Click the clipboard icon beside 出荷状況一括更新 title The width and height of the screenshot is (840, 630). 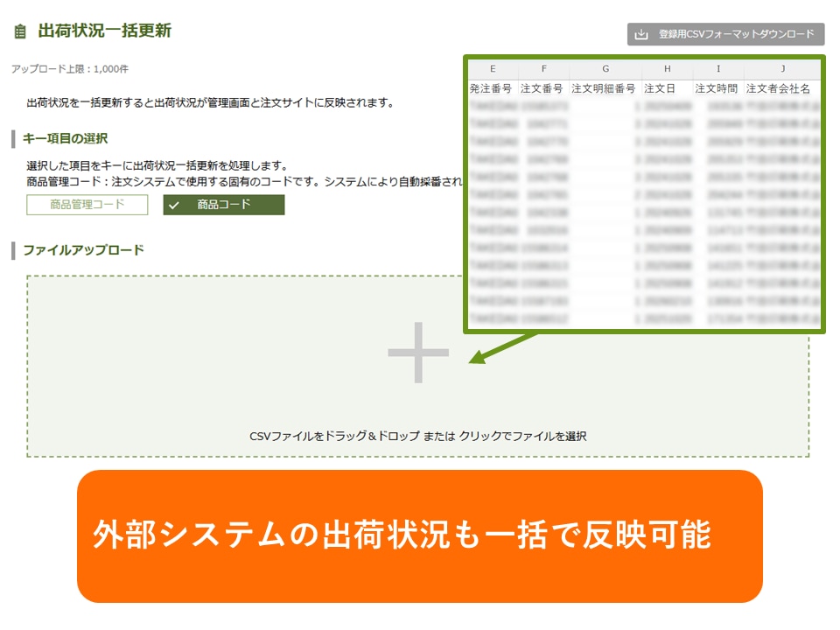tap(20, 32)
